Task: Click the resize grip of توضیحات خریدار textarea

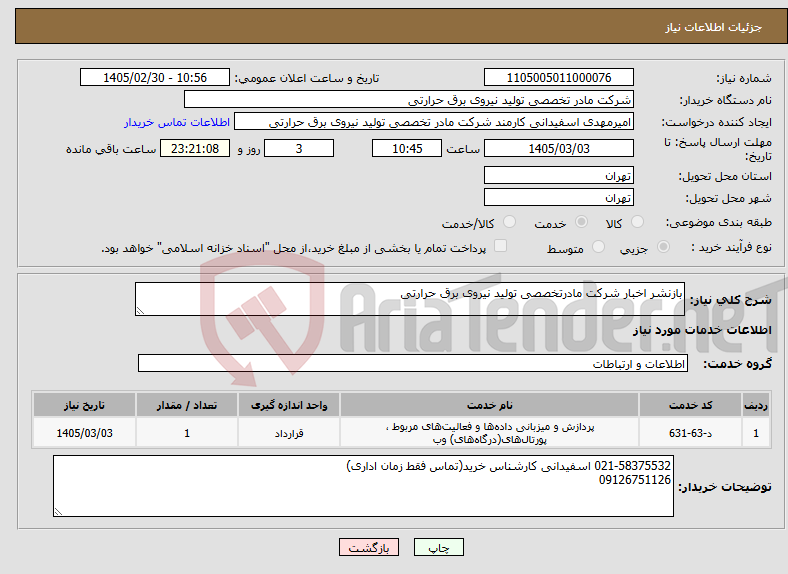Action: pyautogui.click(x=58, y=512)
